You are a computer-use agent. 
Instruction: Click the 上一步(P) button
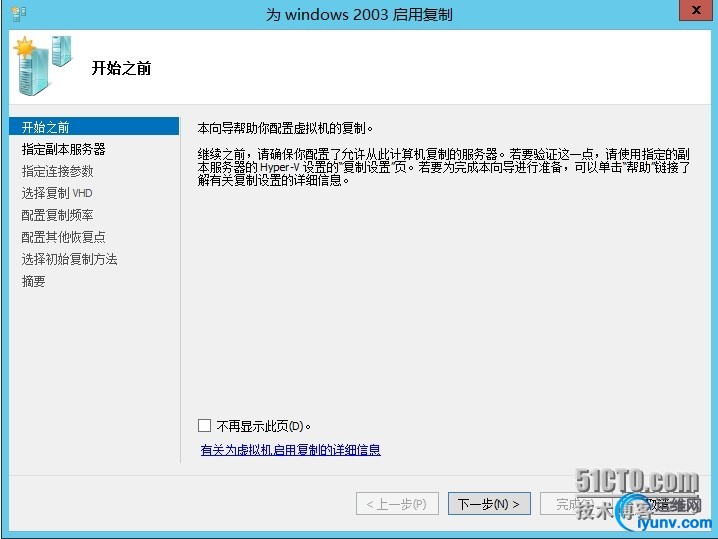coord(397,504)
